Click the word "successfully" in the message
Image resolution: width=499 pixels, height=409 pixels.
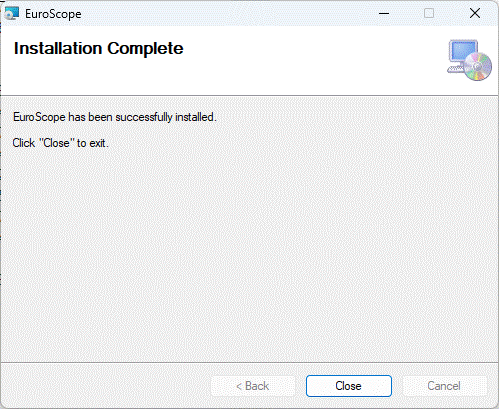pyautogui.click(x=144, y=117)
